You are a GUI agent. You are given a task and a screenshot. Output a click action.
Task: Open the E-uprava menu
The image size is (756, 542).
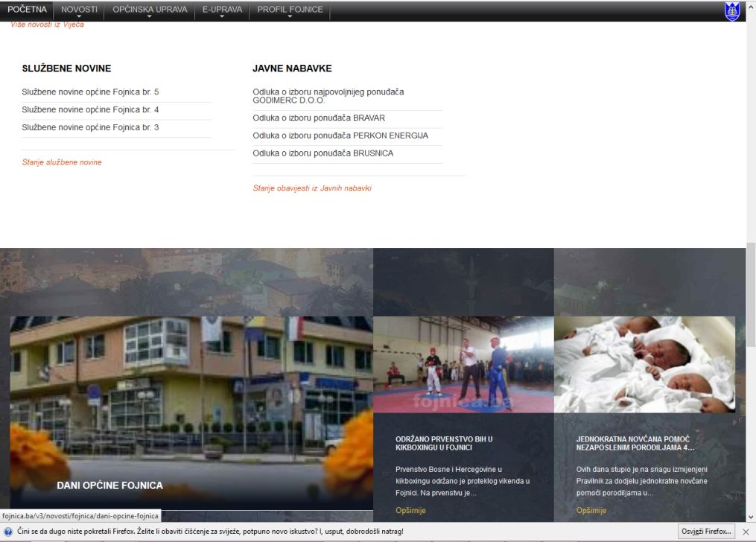tap(222, 10)
